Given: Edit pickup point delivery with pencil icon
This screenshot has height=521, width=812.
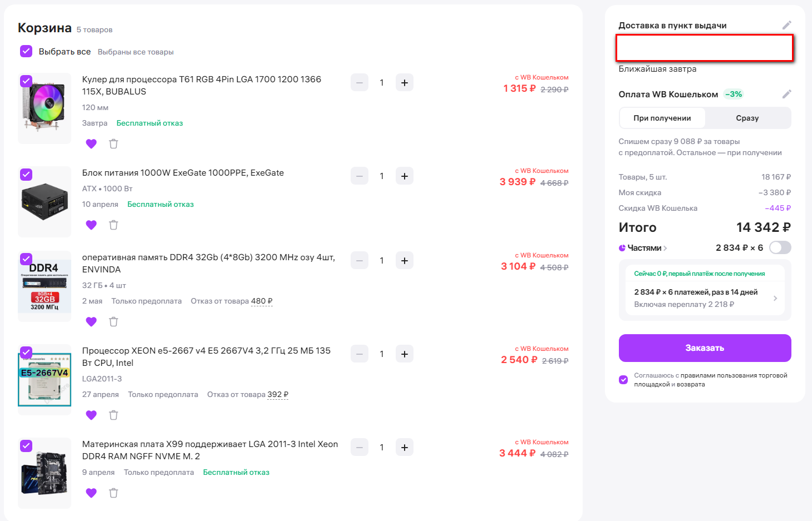Looking at the screenshot, I should (786, 25).
